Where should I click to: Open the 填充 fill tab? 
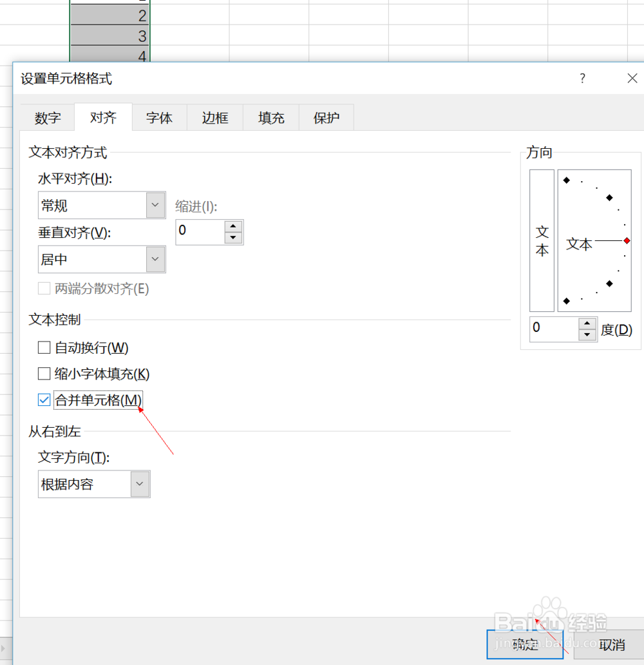(270, 117)
